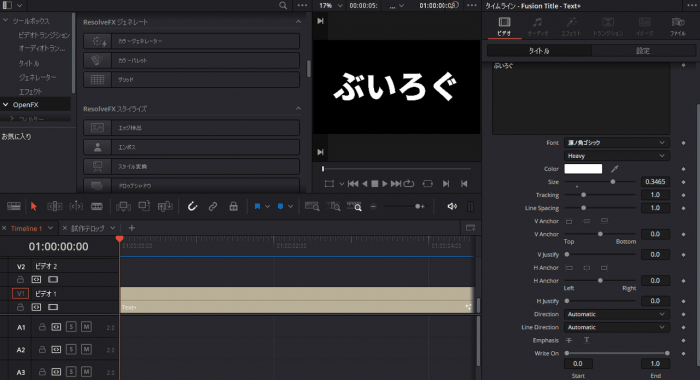Select the エンボス effect
Viewport: 700px width, 380px height.
point(191,147)
